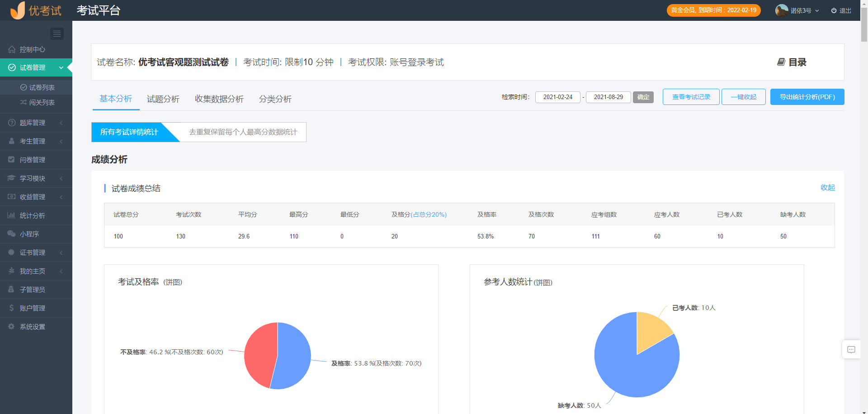
Task: Expand the 考生管理 sidebar menu
Action: coord(33,141)
